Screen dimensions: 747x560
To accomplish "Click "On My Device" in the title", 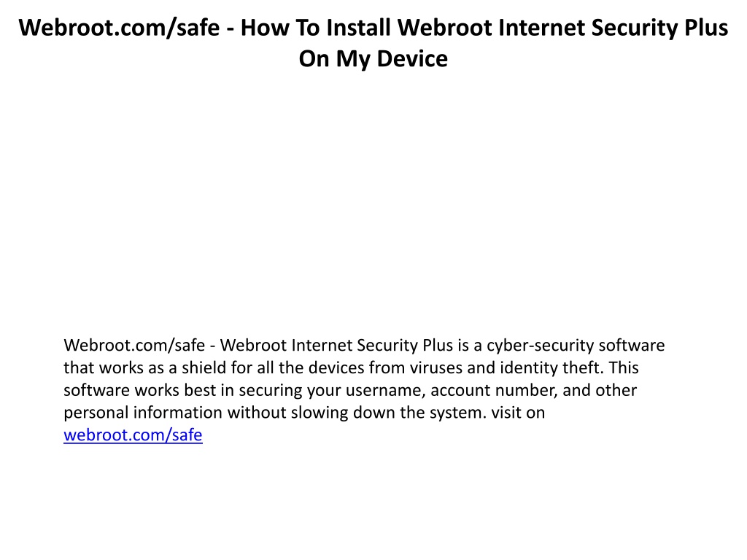I will tap(373, 59).
